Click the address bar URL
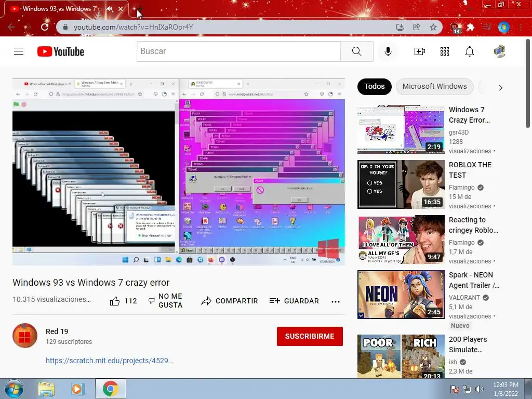Image resolution: width=532 pixels, height=399 pixels. (133, 27)
